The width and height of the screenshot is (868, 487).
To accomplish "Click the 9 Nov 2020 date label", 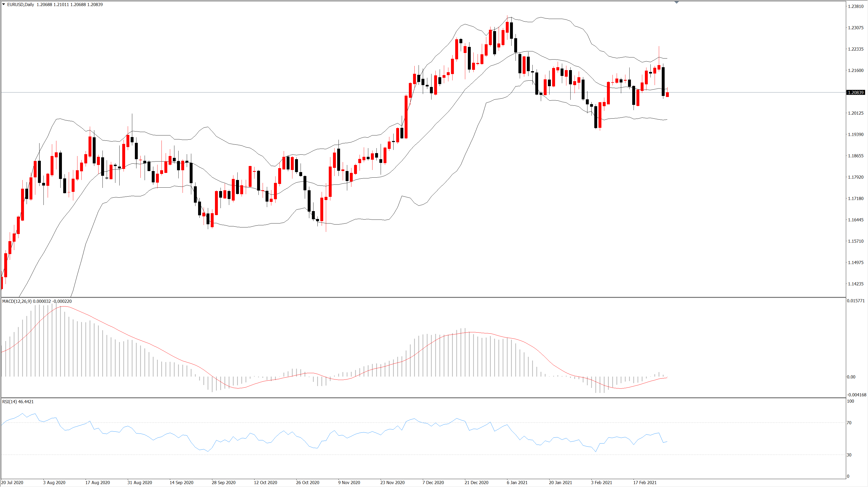I will click(349, 482).
